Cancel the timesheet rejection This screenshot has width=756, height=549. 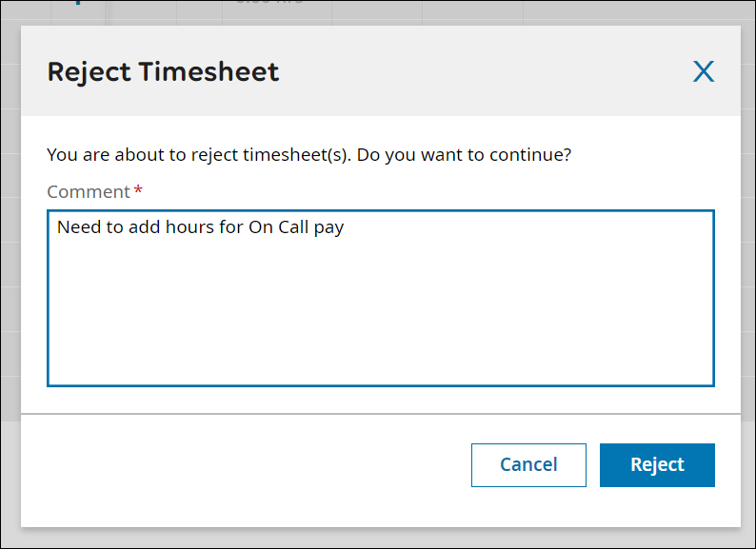pos(528,464)
